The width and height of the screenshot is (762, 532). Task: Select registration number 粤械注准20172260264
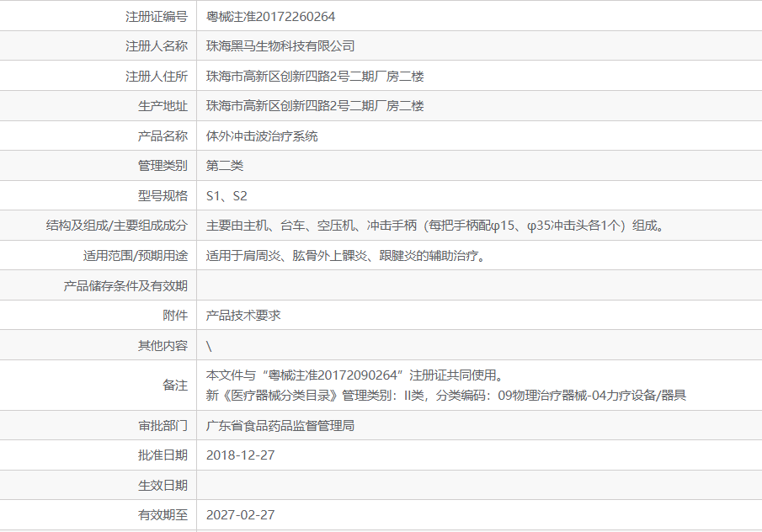click(x=270, y=17)
